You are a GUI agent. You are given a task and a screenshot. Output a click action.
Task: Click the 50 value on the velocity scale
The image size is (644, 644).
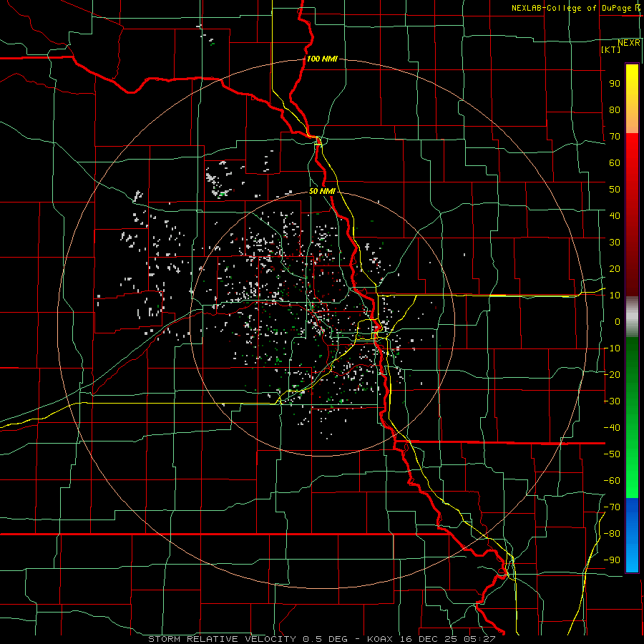pos(615,190)
